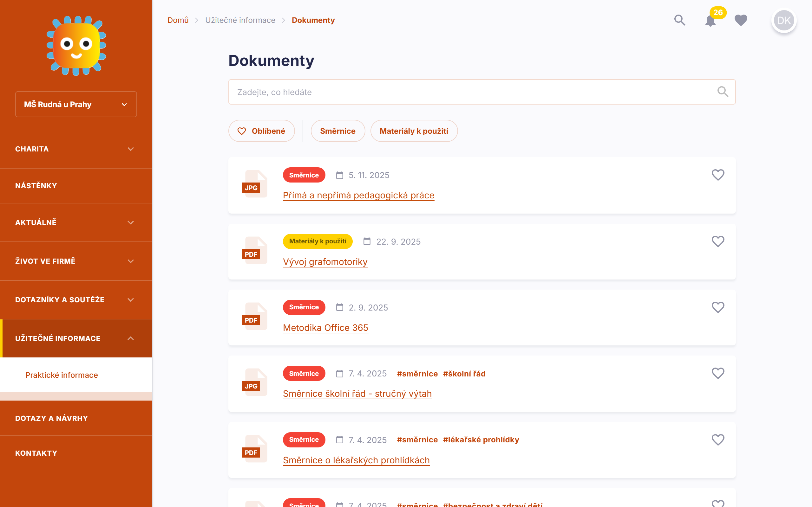812x507 pixels.
Task: Open Směrnice školní řád - stručný výtah link
Action: (357, 394)
